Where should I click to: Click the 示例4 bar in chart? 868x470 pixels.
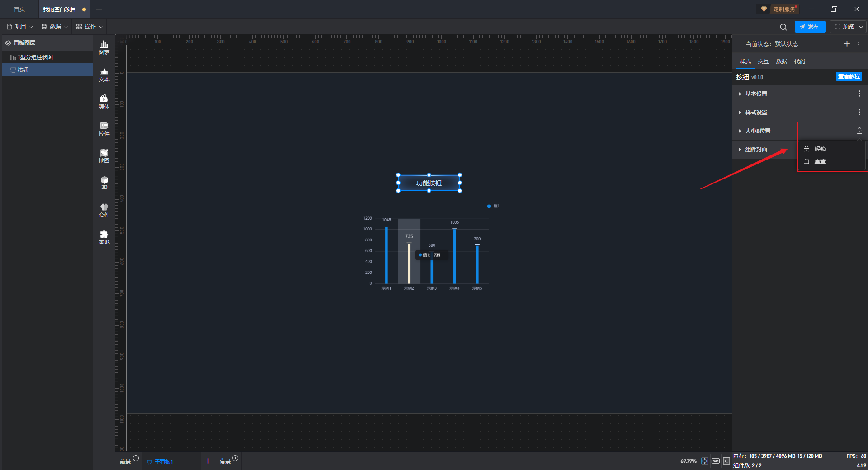454,256
